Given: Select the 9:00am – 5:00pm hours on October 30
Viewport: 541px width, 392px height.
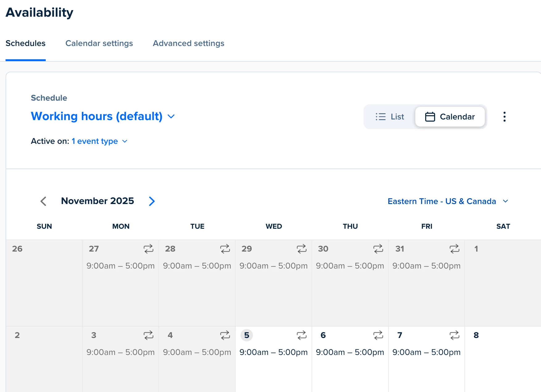Looking at the screenshot, I should point(350,266).
